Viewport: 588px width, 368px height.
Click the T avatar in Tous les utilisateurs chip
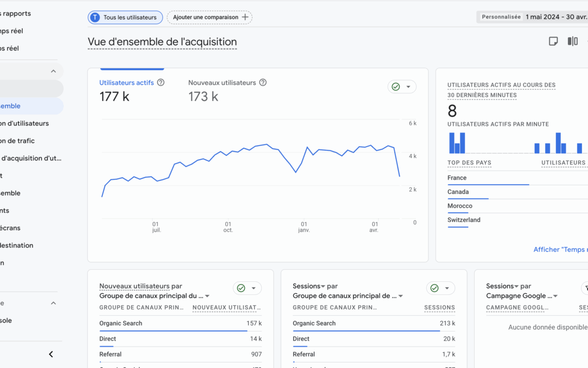click(95, 17)
